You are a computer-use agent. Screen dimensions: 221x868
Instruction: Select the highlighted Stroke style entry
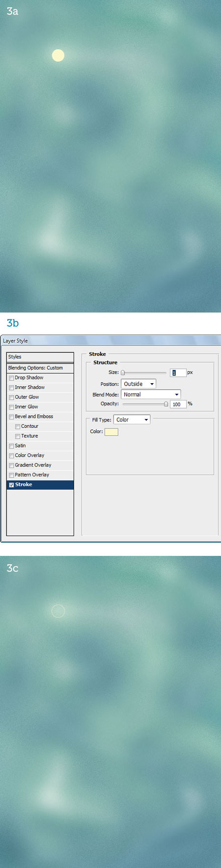click(x=40, y=485)
